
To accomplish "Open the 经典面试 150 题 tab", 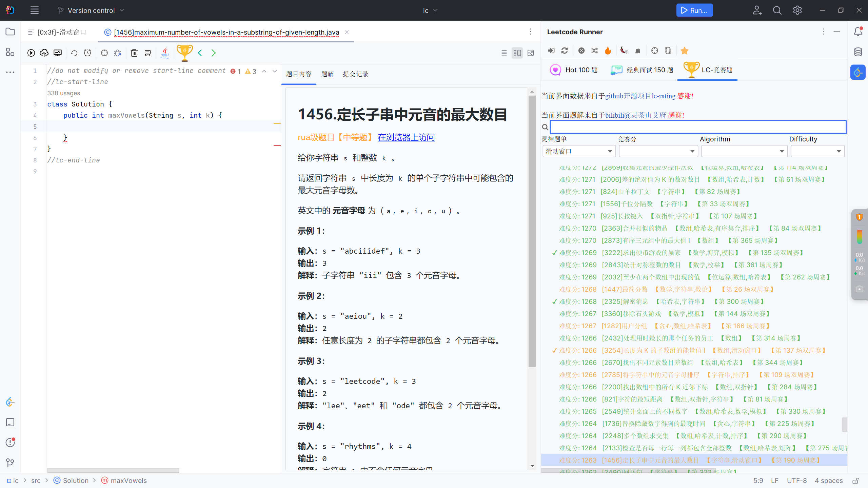I will (x=642, y=70).
